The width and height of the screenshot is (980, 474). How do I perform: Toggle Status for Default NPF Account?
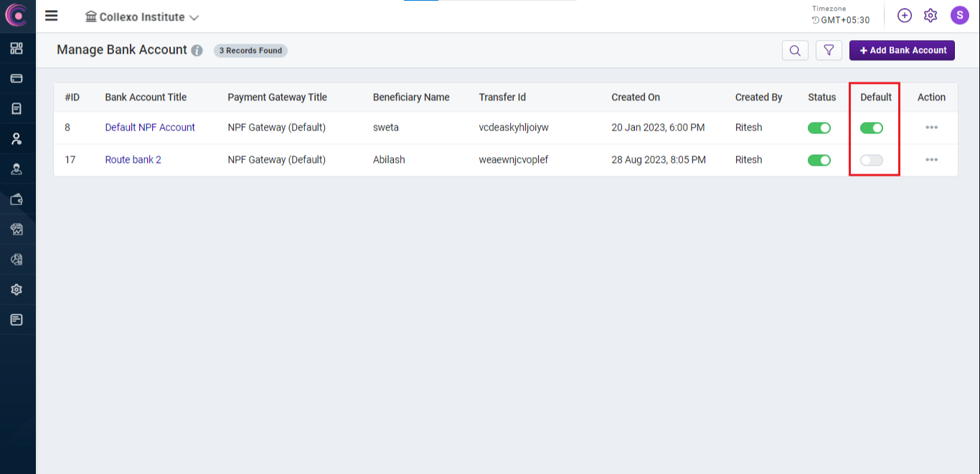pyautogui.click(x=819, y=128)
